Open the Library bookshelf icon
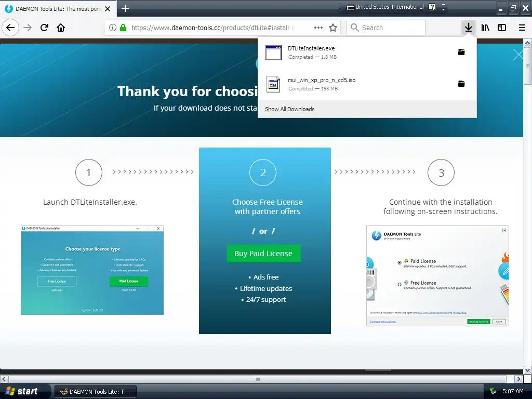Viewport: 532px width, 399px height. [485, 28]
